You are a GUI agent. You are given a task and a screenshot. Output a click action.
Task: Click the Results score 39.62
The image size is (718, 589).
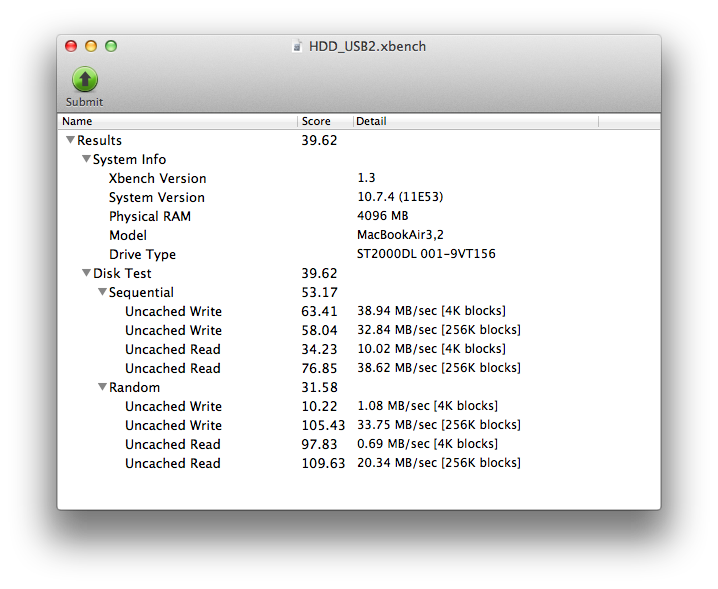tap(319, 140)
